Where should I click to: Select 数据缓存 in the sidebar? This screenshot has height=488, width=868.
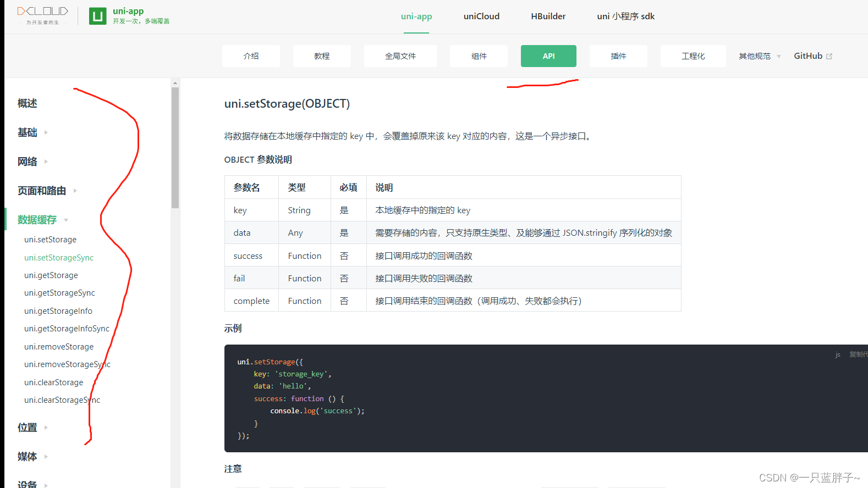pyautogui.click(x=37, y=220)
